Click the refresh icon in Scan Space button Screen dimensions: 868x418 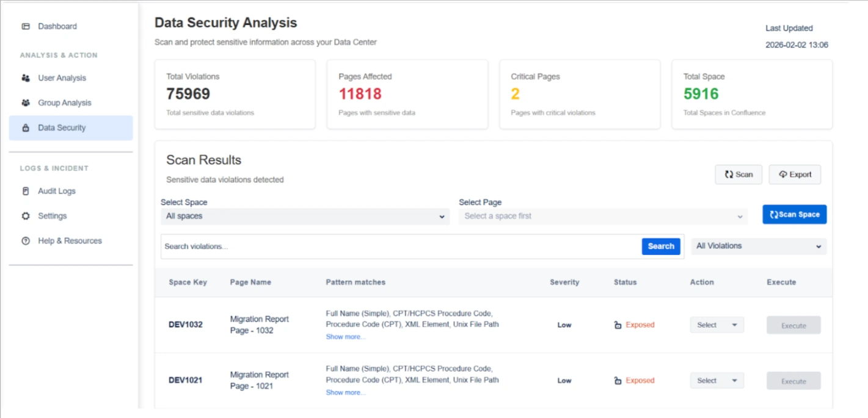[x=775, y=214]
